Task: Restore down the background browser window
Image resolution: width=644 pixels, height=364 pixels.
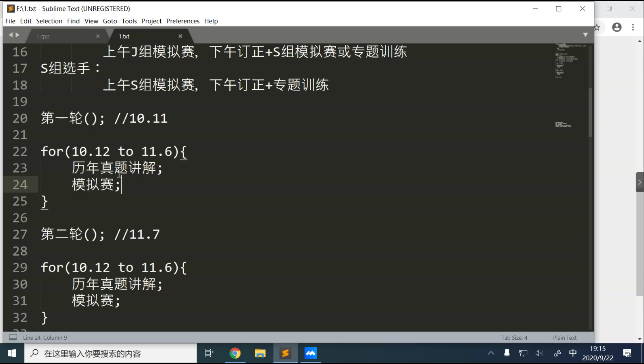Action: (x=609, y=8)
